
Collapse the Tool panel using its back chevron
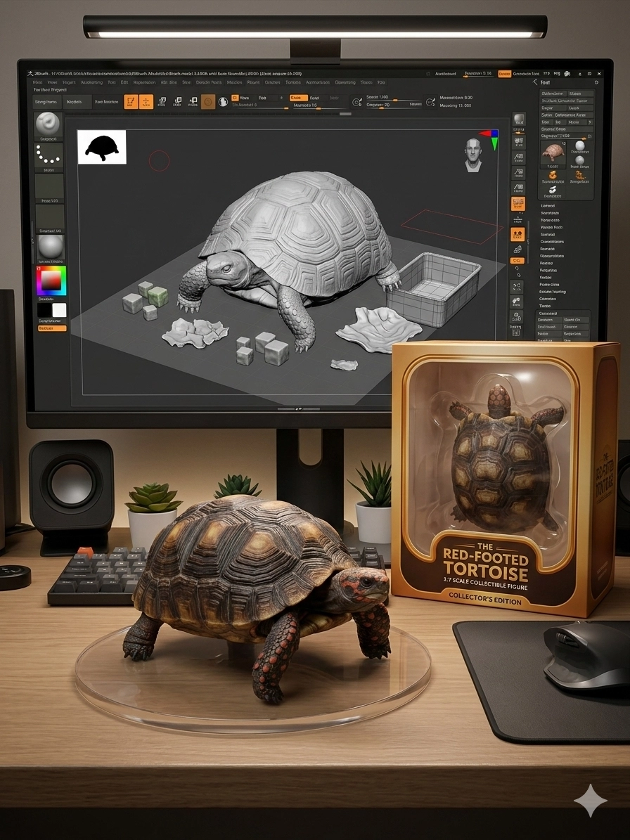click(535, 82)
